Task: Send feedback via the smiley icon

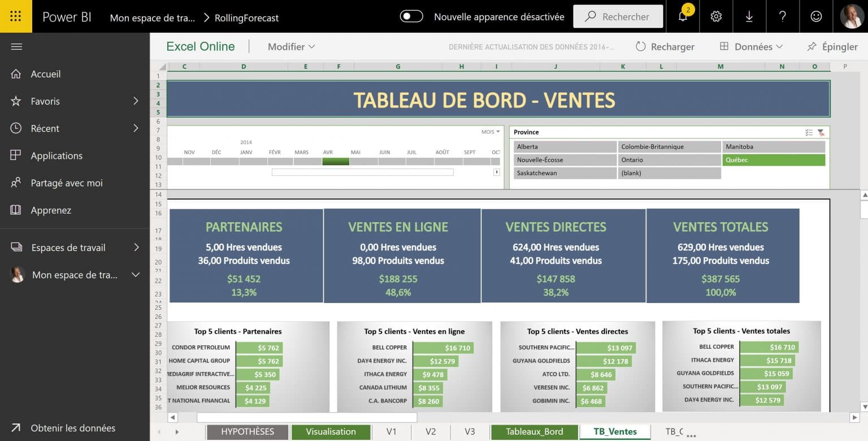Action: [815, 16]
